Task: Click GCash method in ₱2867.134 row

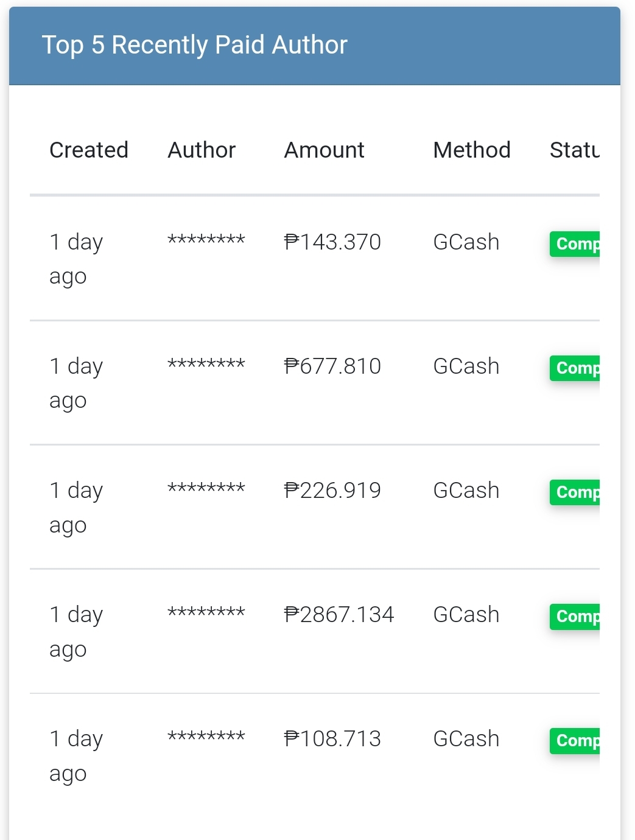Action: pyautogui.click(x=466, y=615)
